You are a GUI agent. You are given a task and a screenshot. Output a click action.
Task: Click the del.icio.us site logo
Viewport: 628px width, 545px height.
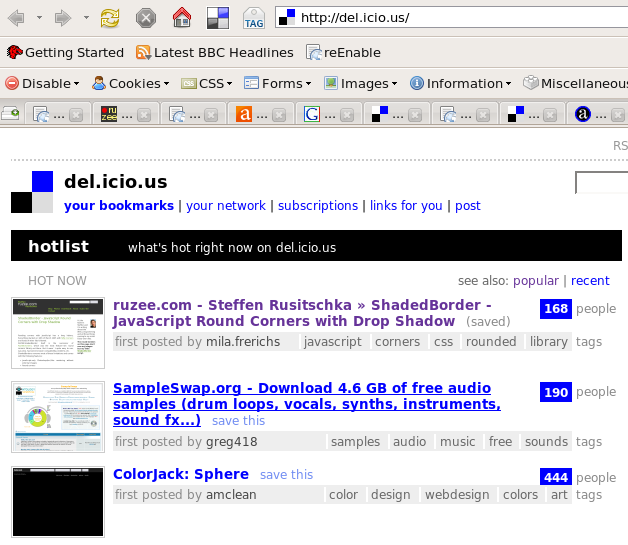point(32,192)
